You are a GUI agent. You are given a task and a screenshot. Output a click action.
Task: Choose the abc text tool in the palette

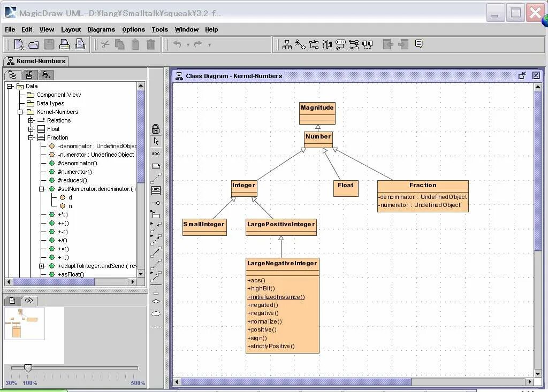pos(156,153)
